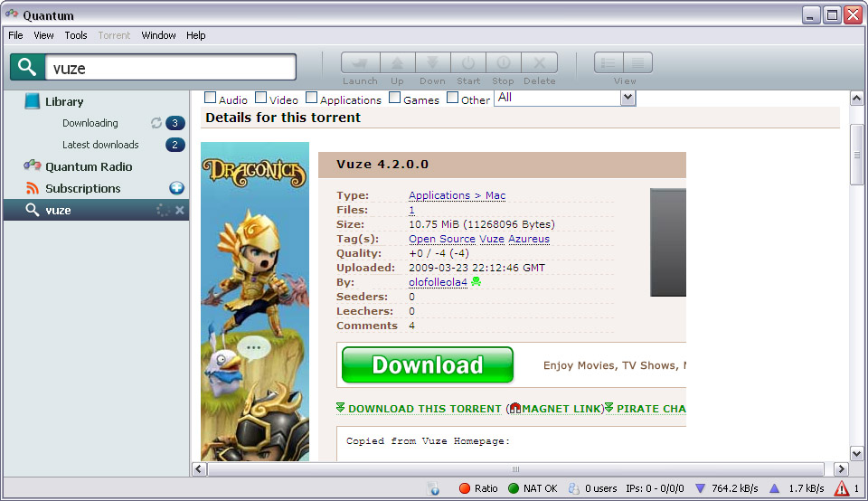Click the Library book icon
868x501 pixels.
click(33, 101)
